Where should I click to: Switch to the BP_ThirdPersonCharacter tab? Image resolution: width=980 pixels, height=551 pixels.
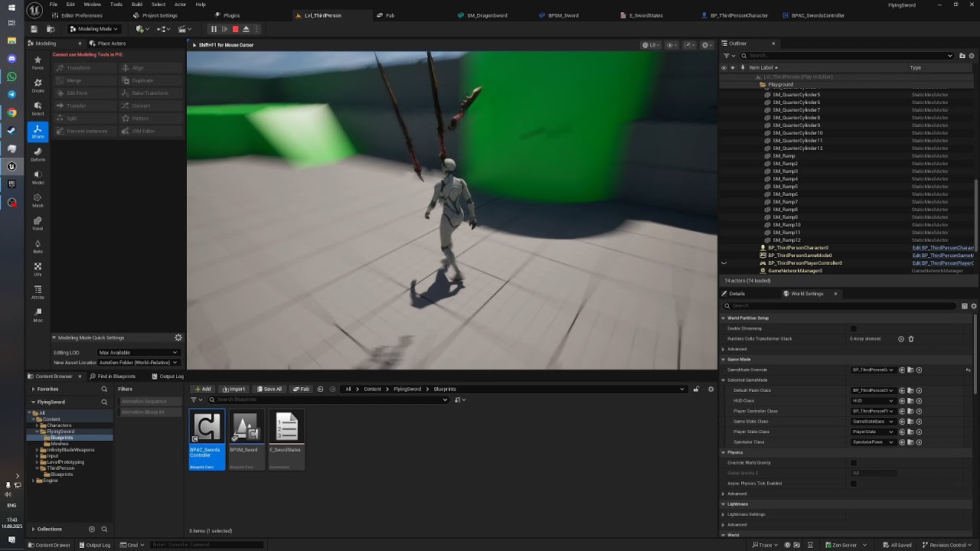pyautogui.click(x=734, y=15)
